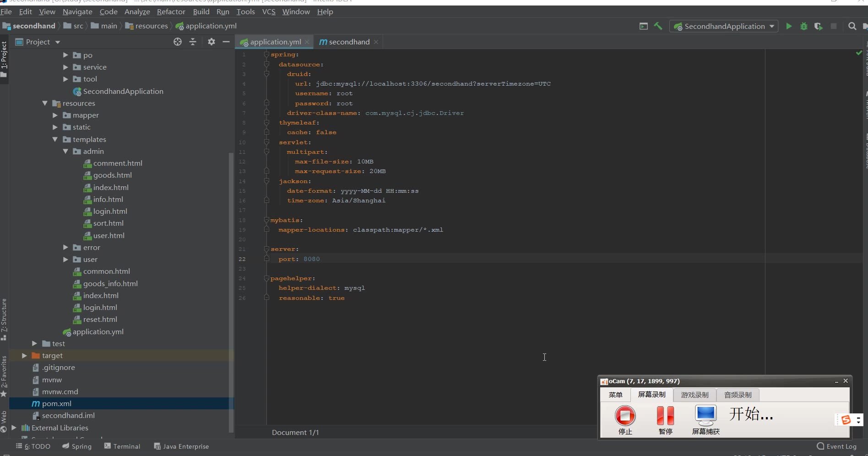This screenshot has width=868, height=456.
Task: Open Project panel settings gear
Action: pos(211,42)
